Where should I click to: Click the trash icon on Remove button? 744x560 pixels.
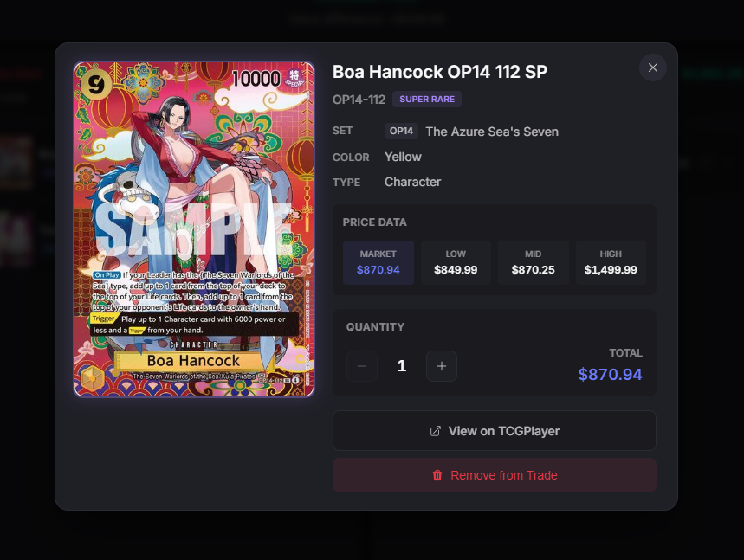(437, 475)
